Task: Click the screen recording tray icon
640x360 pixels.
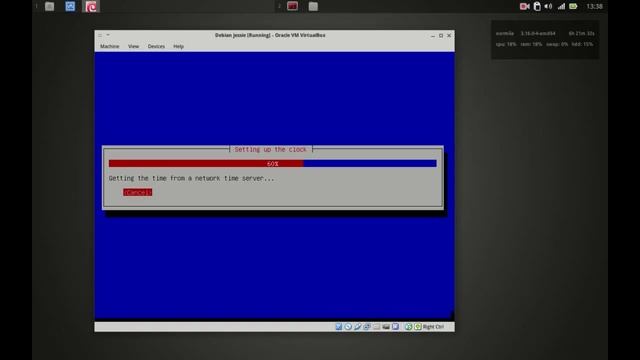Action: 524,6
